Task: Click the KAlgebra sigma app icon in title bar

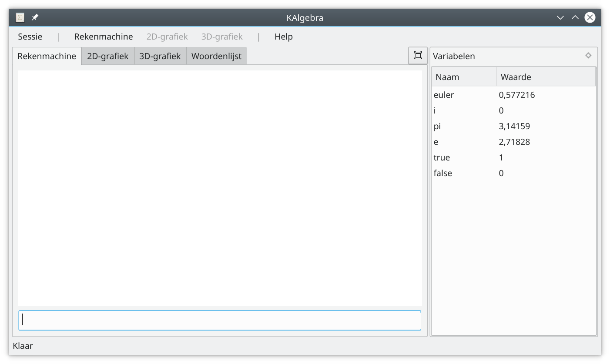Action: 20,17
